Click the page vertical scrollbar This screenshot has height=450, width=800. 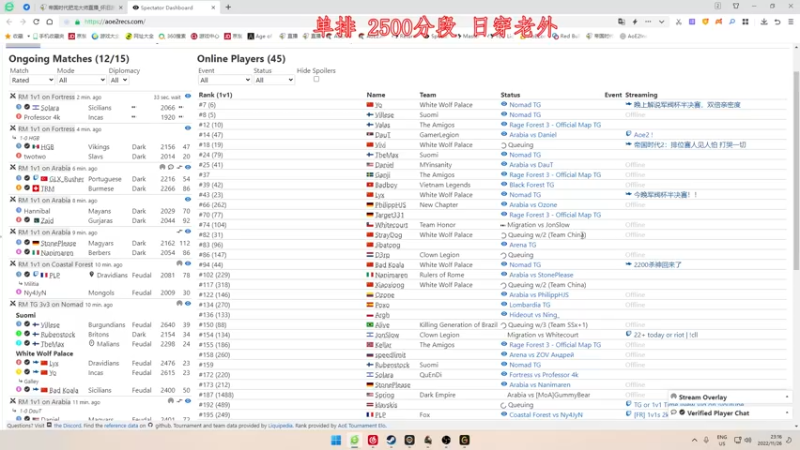point(796,171)
